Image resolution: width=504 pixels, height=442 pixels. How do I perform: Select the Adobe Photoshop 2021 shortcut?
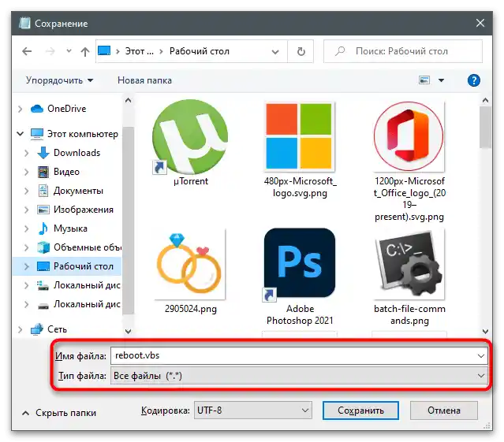[300, 277]
